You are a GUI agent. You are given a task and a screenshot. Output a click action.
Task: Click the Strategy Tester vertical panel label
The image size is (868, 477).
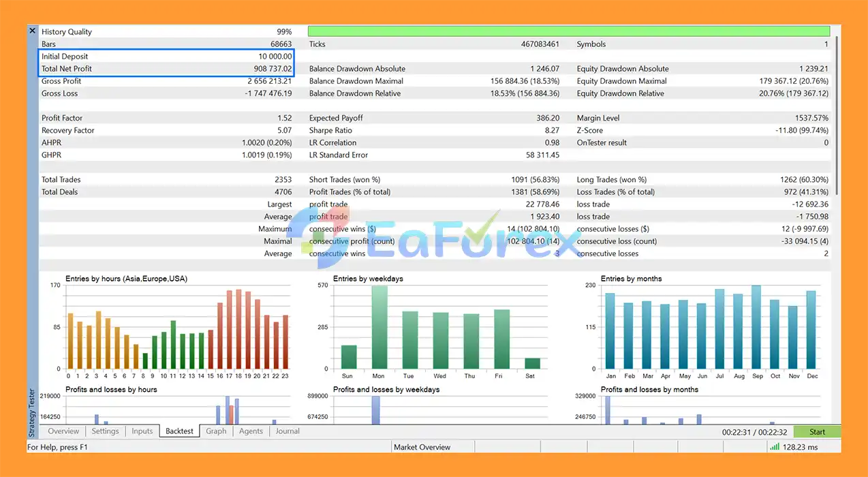[32, 413]
